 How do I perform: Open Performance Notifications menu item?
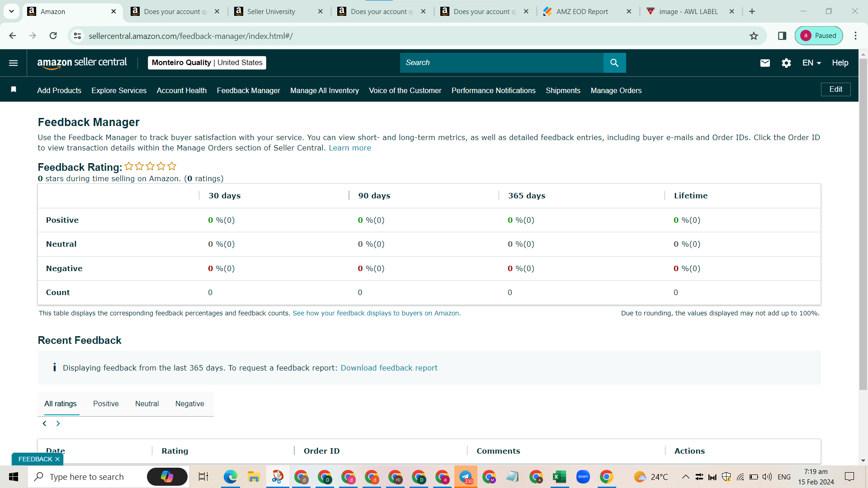click(494, 90)
